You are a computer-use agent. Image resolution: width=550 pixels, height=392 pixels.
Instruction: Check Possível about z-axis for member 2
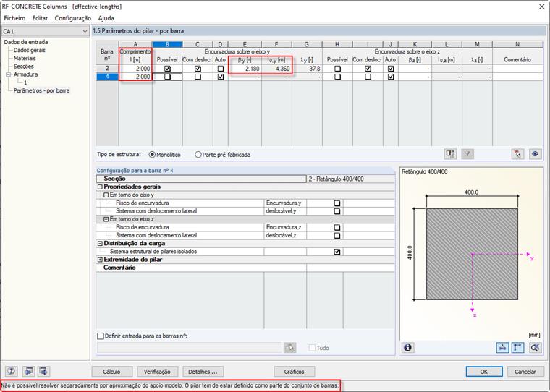[337, 69]
